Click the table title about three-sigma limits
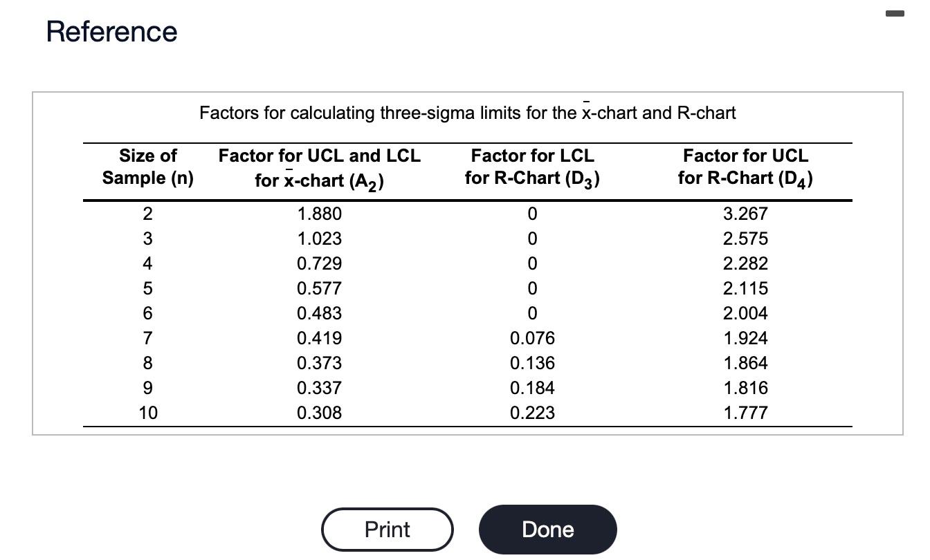This screenshot has height=560, width=930. [467, 111]
